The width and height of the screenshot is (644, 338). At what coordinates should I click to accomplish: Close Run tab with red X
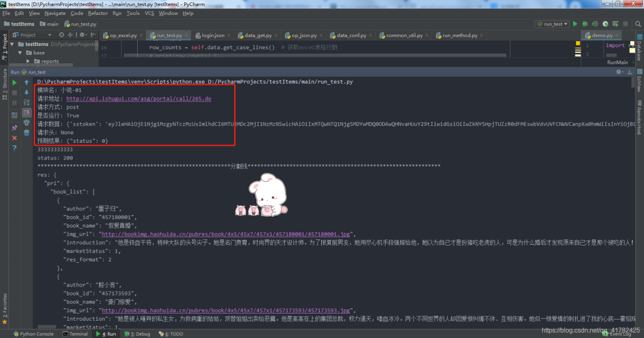pyautogui.click(x=14, y=138)
